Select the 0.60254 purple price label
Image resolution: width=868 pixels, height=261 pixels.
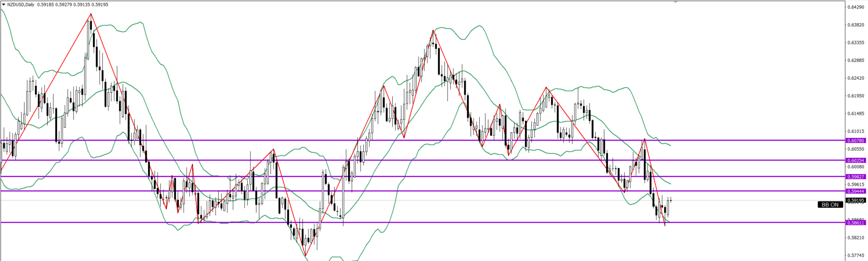click(x=856, y=161)
